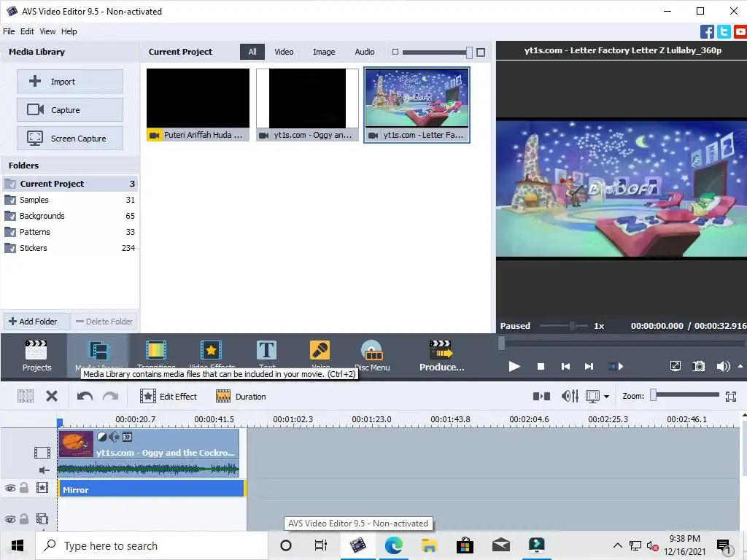The image size is (747, 560).
Task: Play the preview video
Action: point(514,366)
